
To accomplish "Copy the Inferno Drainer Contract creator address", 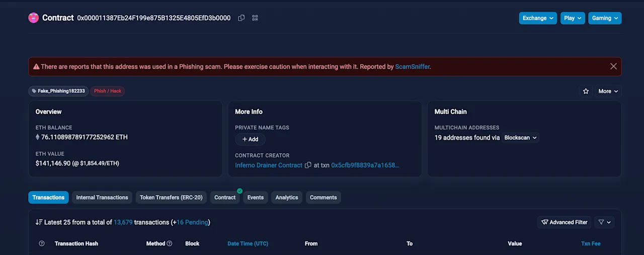I will tap(308, 165).
